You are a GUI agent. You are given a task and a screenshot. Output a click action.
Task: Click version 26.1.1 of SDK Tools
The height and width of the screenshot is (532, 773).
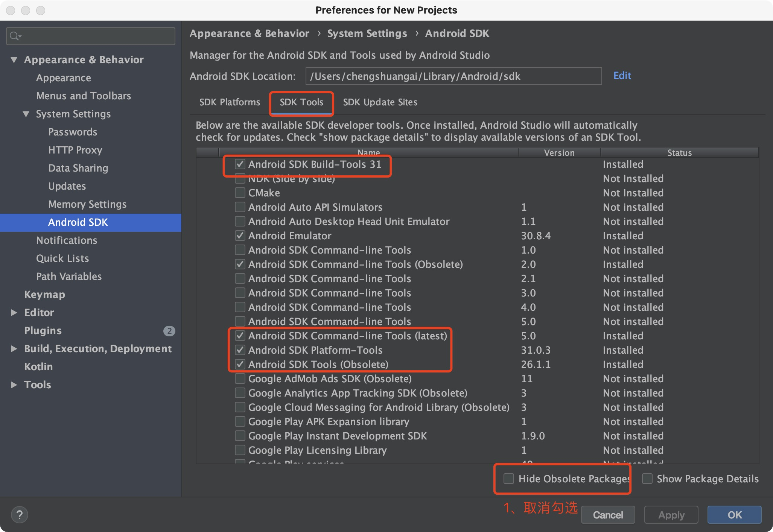[536, 365]
